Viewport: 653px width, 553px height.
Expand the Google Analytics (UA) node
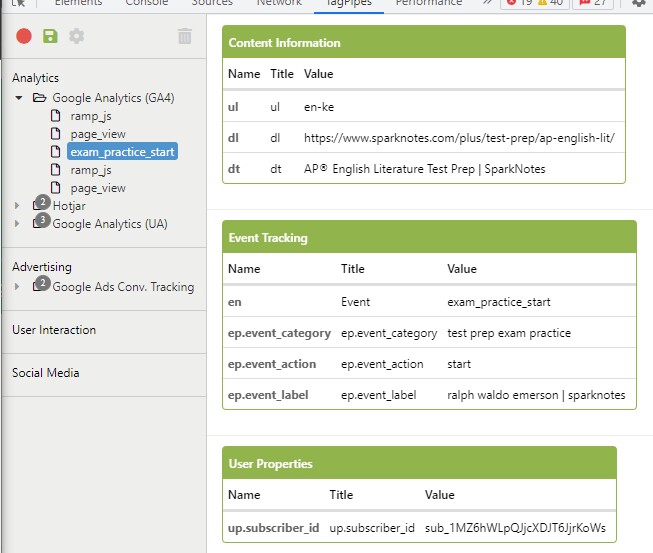17,224
